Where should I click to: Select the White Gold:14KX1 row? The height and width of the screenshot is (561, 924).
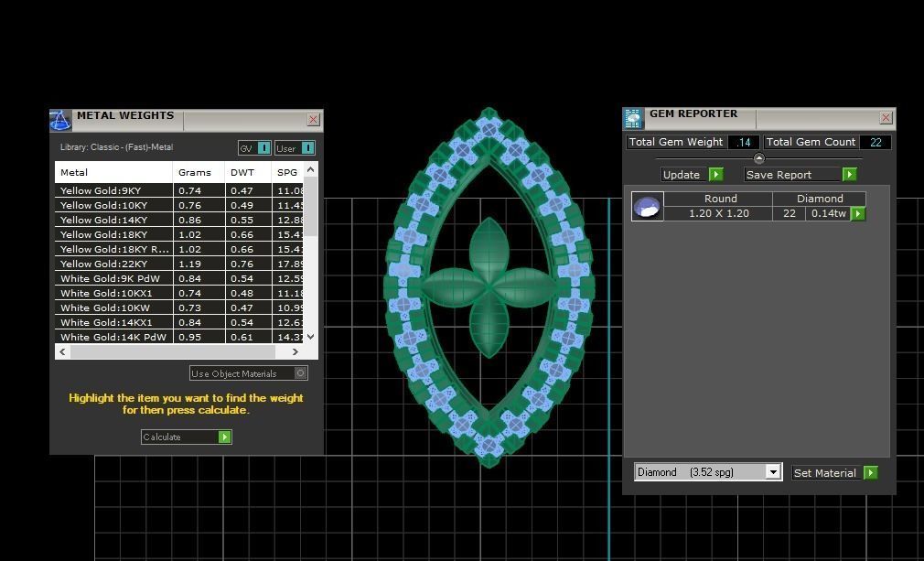179,322
